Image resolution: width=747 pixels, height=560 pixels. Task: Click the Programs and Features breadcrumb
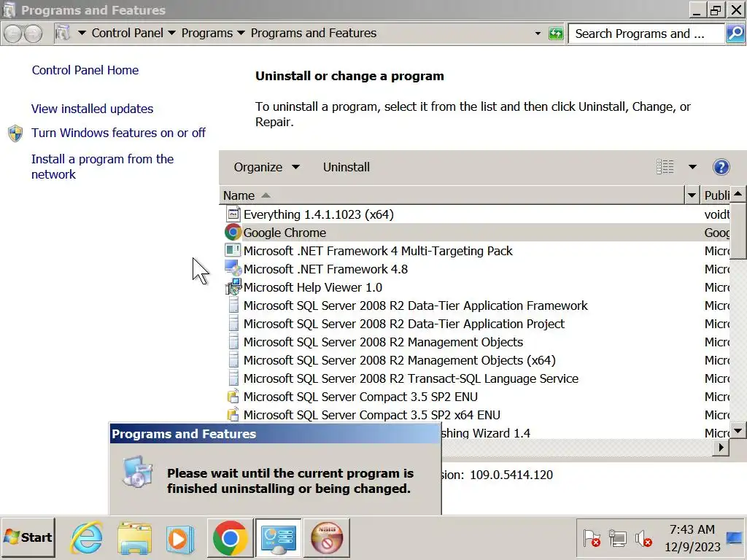click(x=314, y=33)
